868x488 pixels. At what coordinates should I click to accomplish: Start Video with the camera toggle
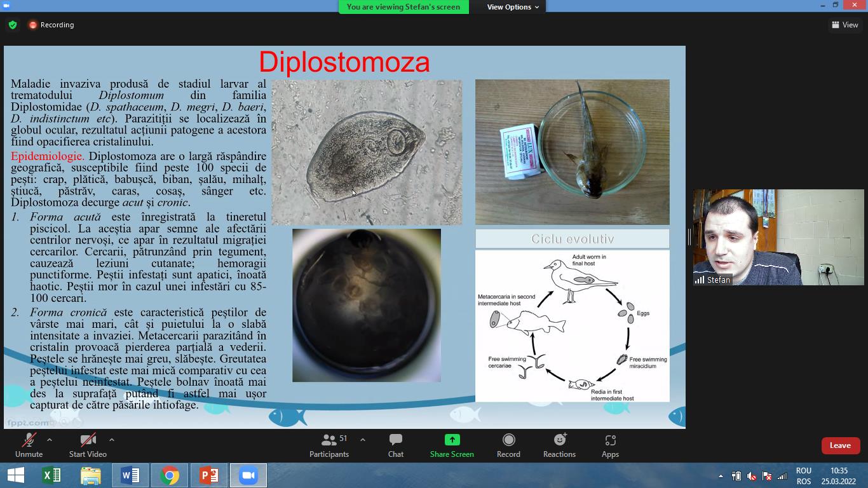point(88,445)
